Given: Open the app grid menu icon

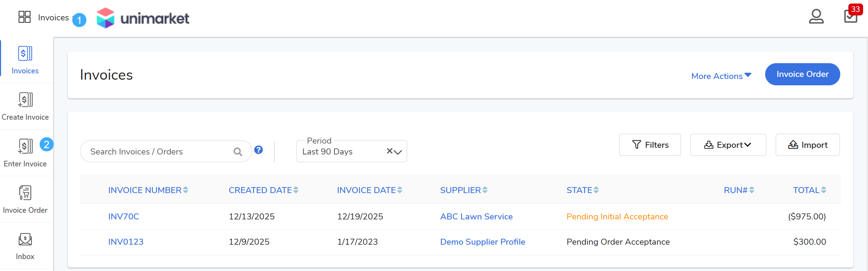Looking at the screenshot, I should pos(24,17).
